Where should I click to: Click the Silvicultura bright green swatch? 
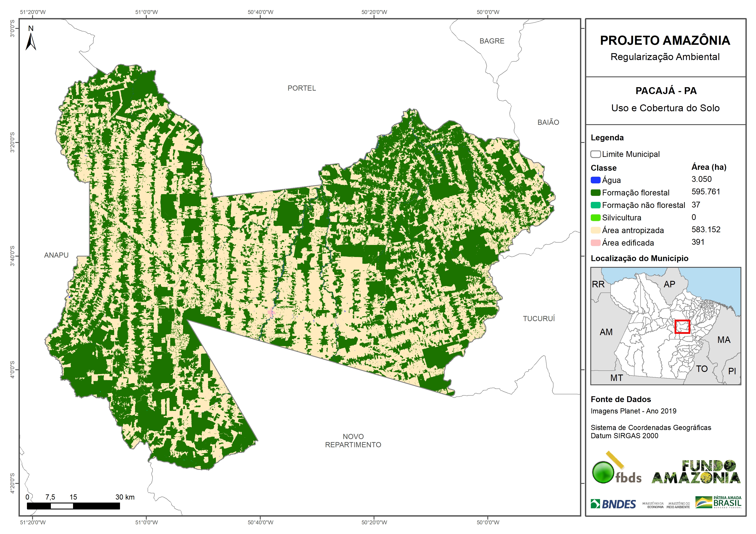(595, 217)
